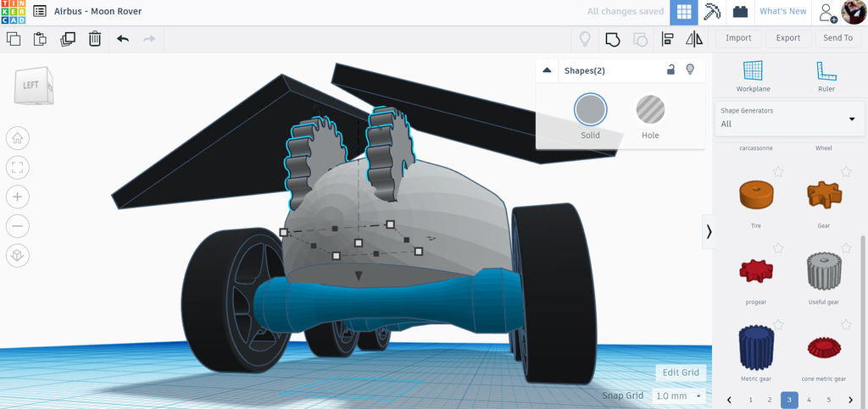Screen dimensions: 868x409
Task: Select the Workplane tool
Action: pyautogui.click(x=753, y=75)
